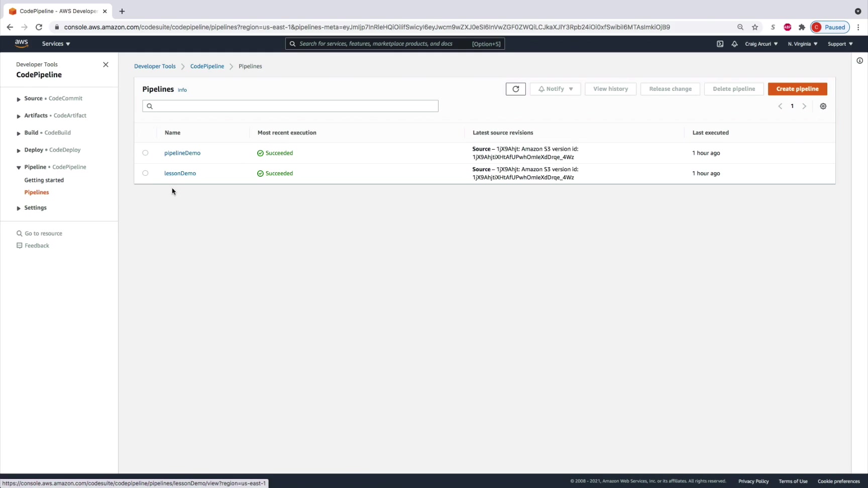Screen dimensions: 868x488
Task: Click the Pipelines Info link
Action: tap(182, 90)
